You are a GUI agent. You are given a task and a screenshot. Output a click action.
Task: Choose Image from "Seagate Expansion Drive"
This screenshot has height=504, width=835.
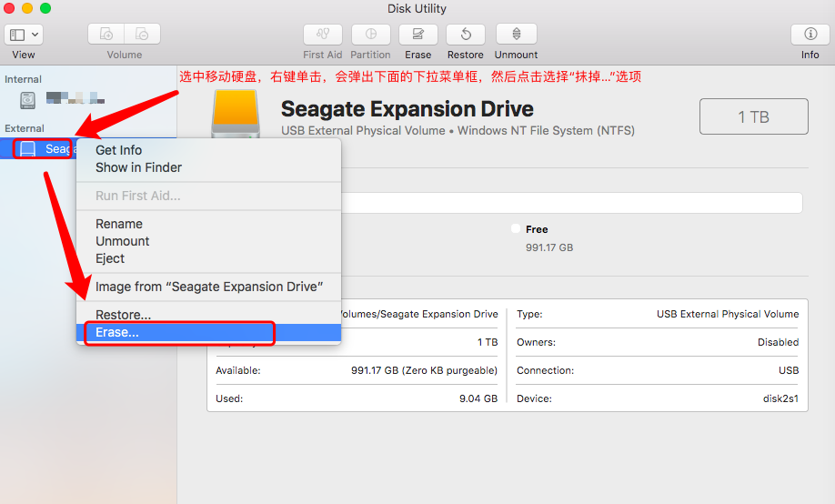209,287
